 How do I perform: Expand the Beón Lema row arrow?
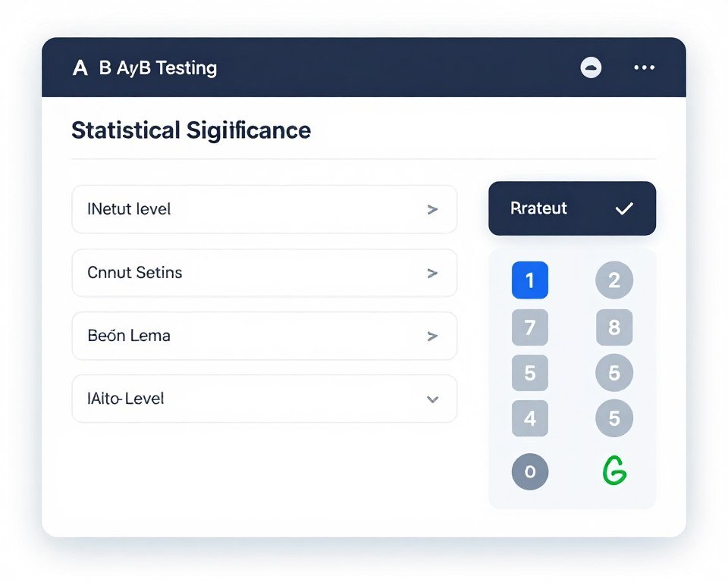click(x=432, y=336)
